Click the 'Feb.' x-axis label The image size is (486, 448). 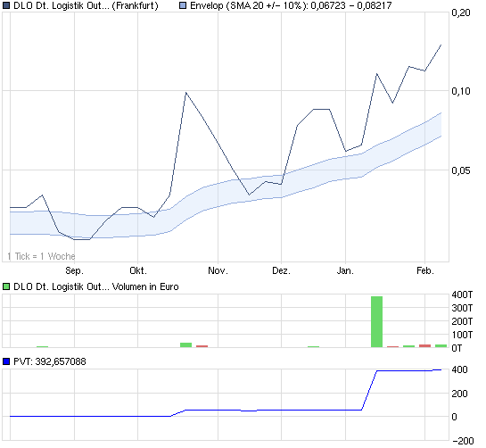(x=425, y=270)
